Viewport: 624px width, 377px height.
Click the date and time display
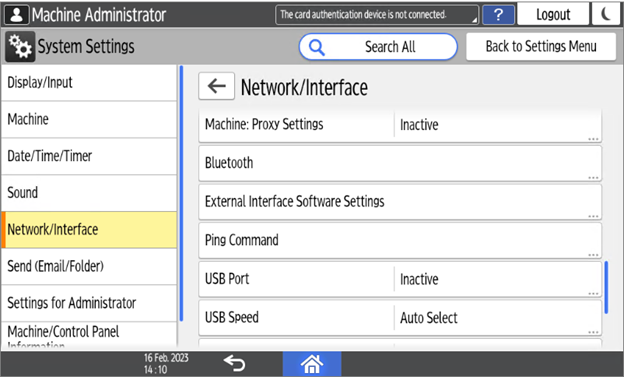[x=166, y=363]
